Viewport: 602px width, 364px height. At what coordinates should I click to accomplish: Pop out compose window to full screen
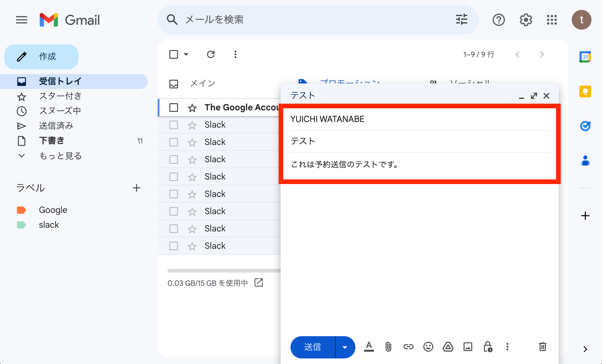pos(534,96)
